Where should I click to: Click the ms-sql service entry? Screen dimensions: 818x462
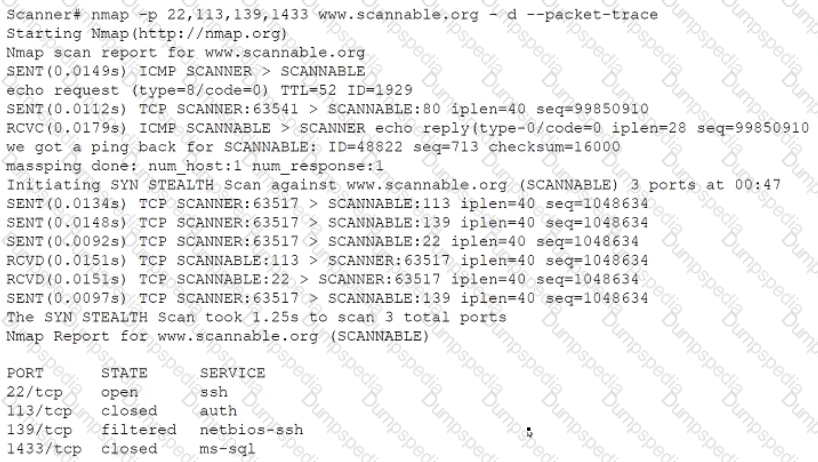pos(227,449)
